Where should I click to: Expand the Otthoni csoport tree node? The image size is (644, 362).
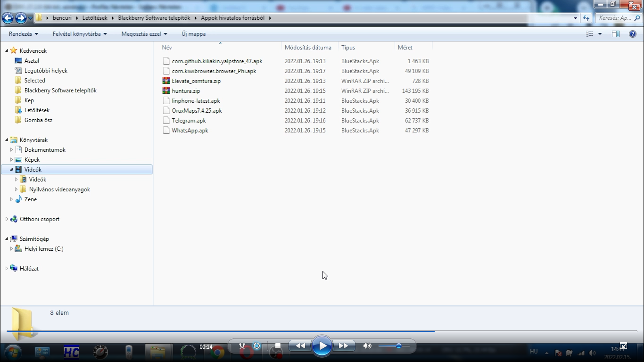pyautogui.click(x=7, y=219)
